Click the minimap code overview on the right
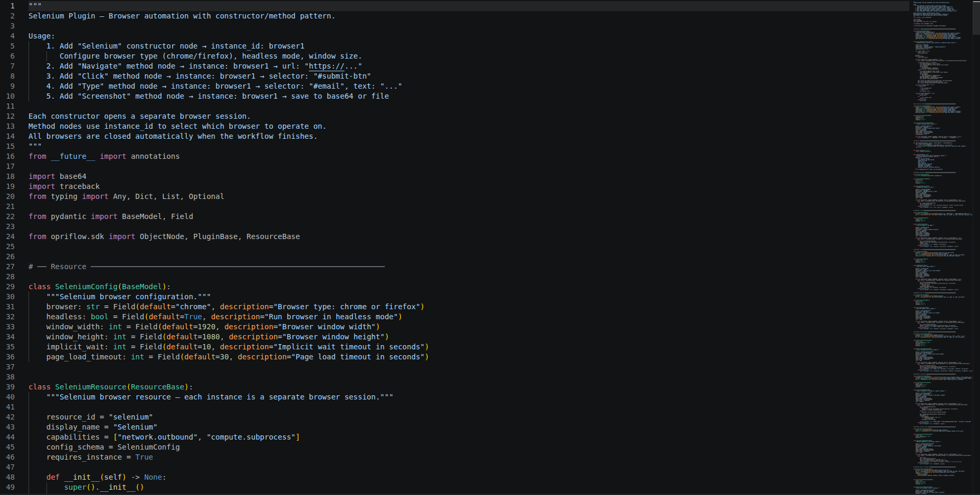 pos(942,248)
